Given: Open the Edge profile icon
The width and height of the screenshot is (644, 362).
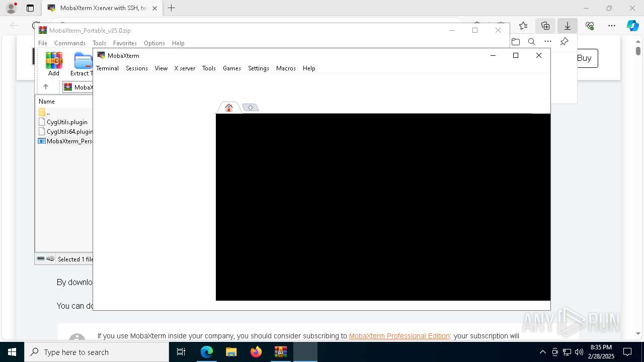Looking at the screenshot, I should click(11, 8).
